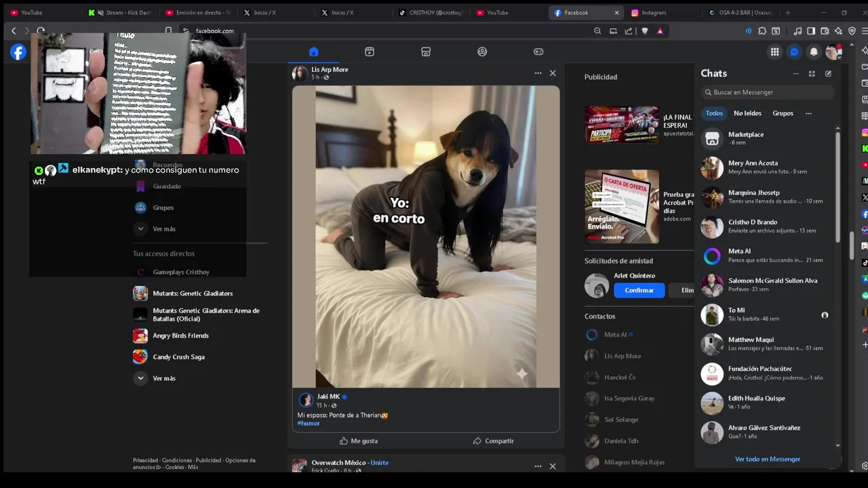Image resolution: width=868 pixels, height=488 pixels.
Task: Open the Marketplace storefront icon in top navigation
Action: tap(426, 52)
